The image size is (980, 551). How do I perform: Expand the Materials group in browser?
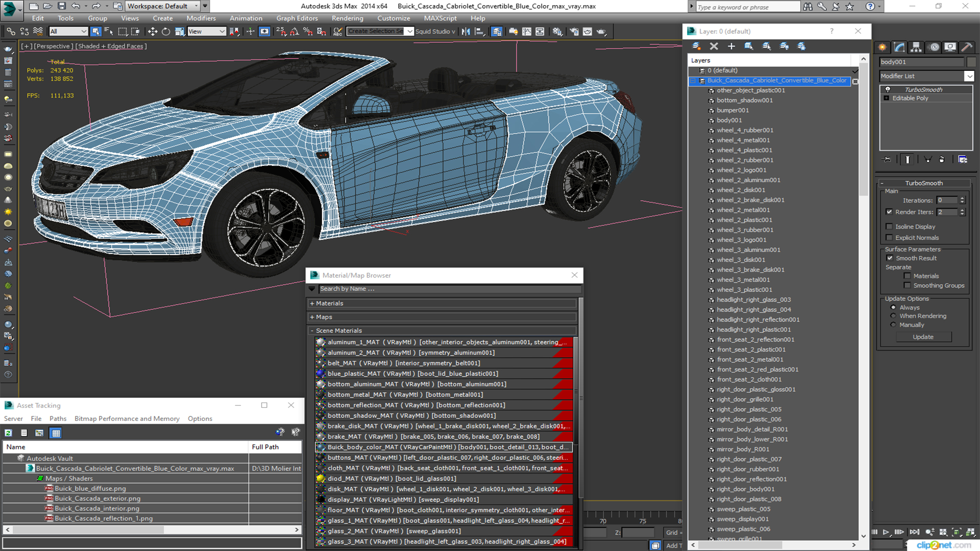(x=312, y=304)
